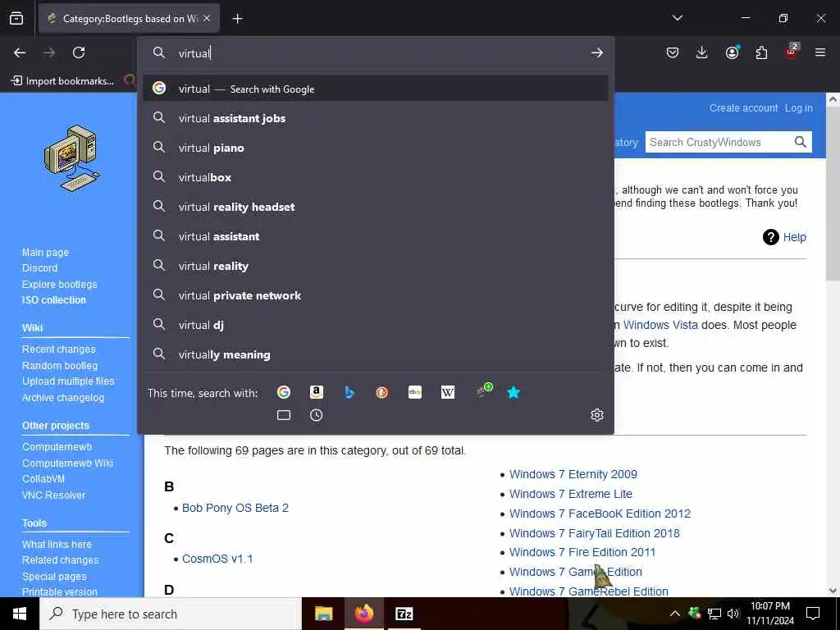
Task: Search this time with Wikipedia icon
Action: (x=447, y=392)
